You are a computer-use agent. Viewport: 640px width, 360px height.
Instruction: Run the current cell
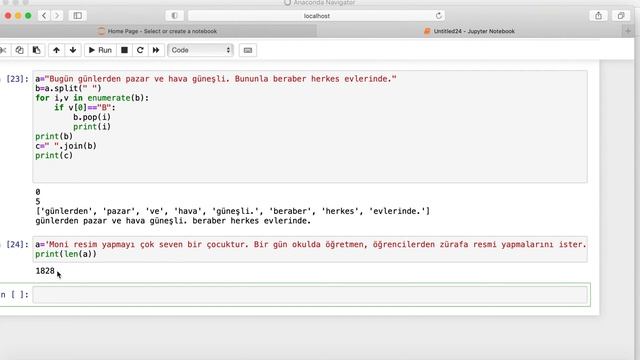100,50
